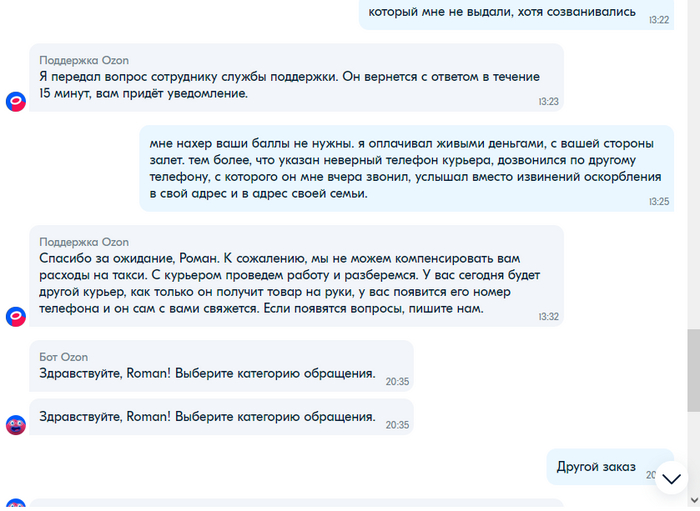The height and width of the screenshot is (511, 700).
Task: Click the 13:22 timestamp
Action: coord(659,20)
